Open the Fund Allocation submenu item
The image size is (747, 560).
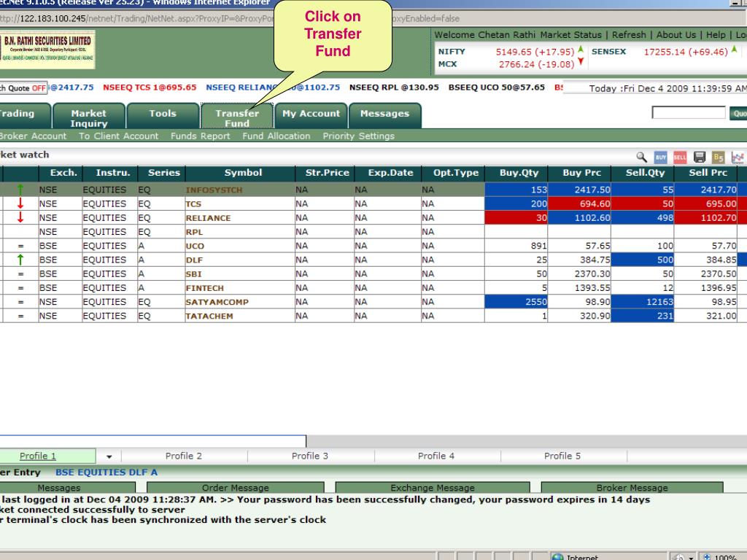click(276, 136)
